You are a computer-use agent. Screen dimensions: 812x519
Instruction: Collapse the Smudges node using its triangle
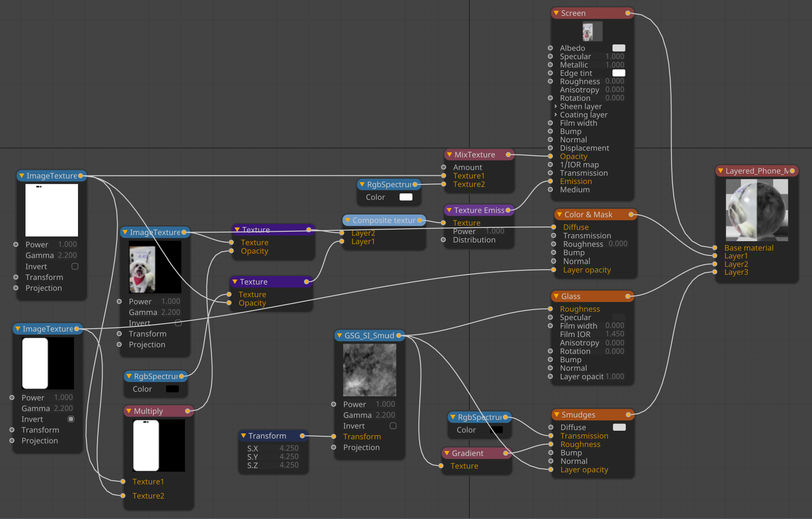pyautogui.click(x=556, y=415)
